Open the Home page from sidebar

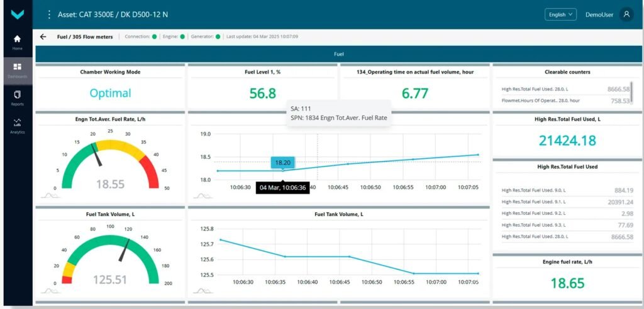(17, 42)
